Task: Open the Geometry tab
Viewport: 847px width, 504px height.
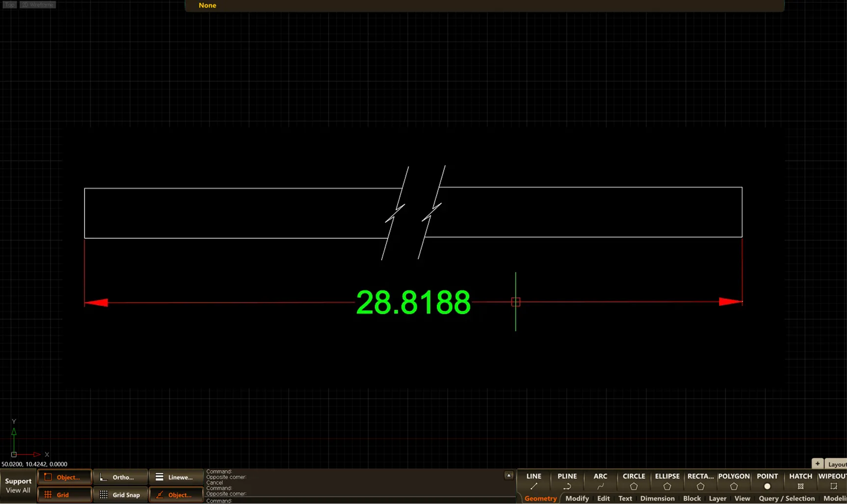Action: coord(540,498)
